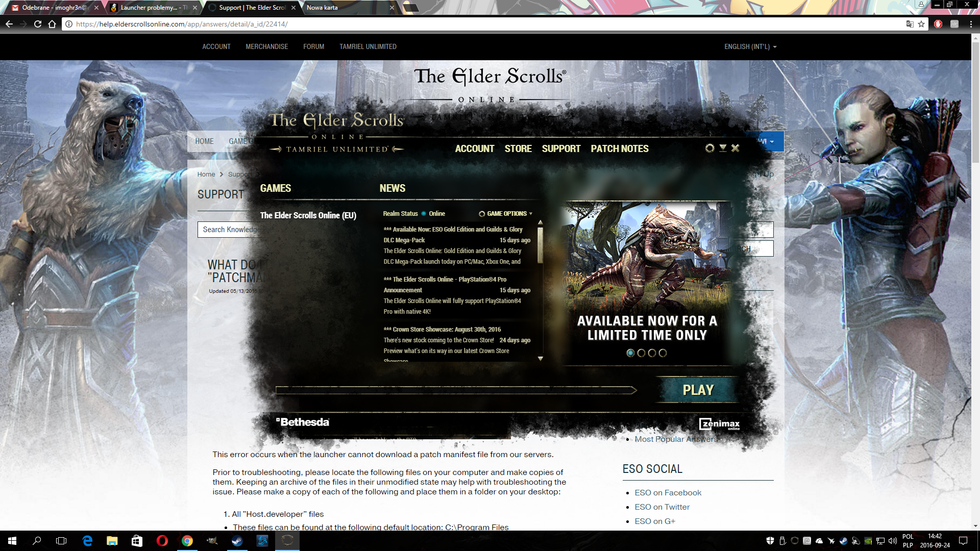The image size is (980, 551).
Task: Open launcher STORE menu
Action: 518,148
